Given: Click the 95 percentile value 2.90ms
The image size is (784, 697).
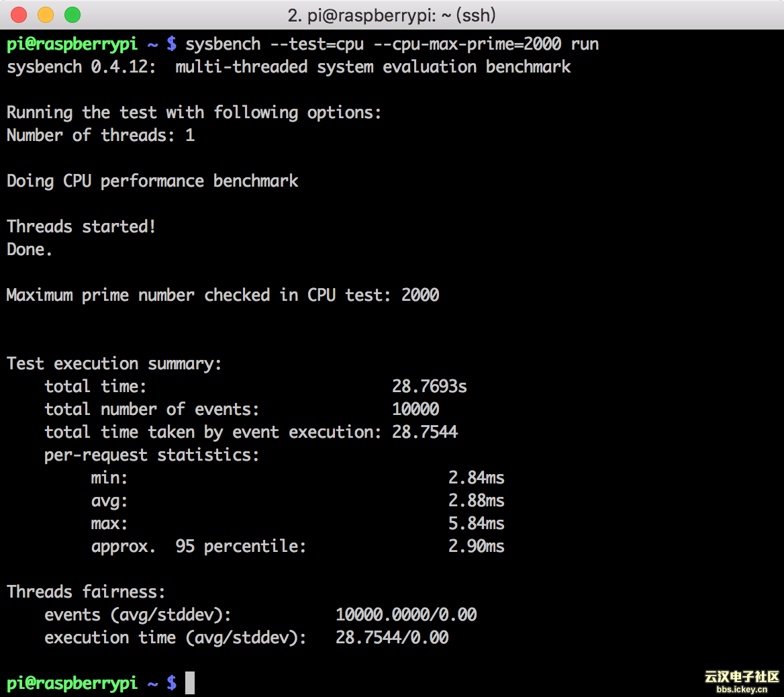Looking at the screenshot, I should pos(476,547).
